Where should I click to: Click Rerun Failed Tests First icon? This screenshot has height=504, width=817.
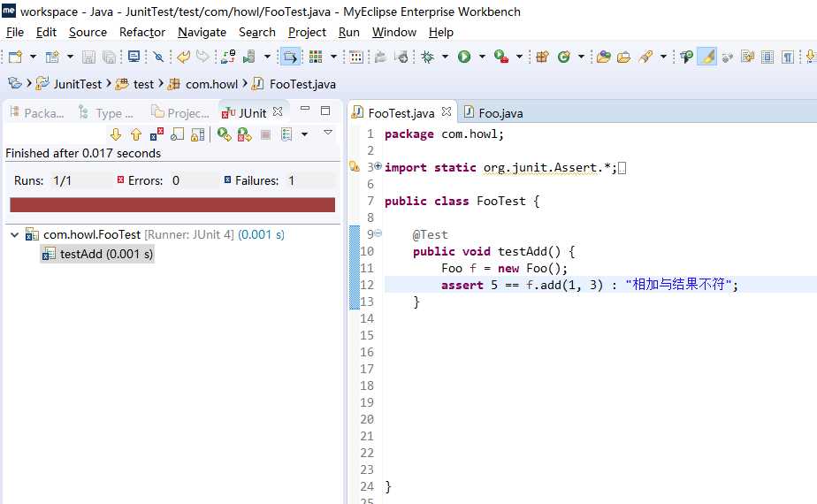245,134
